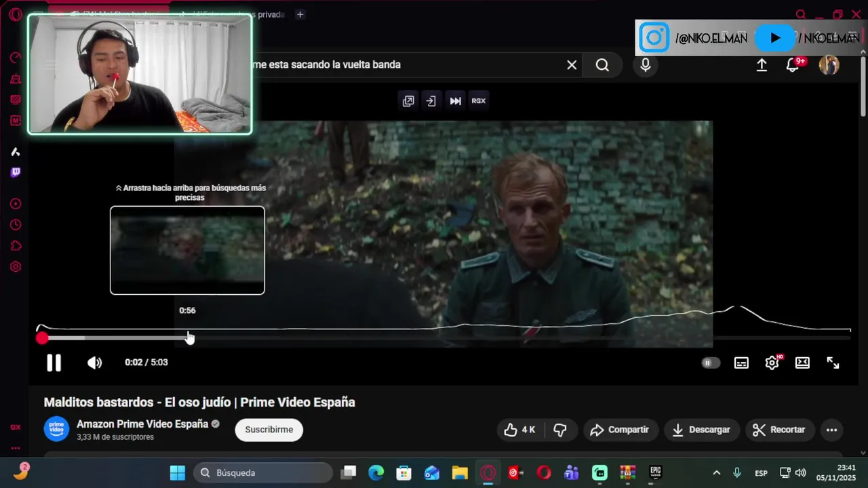Viewport: 868px width, 488px height.
Task: Switch to theater mode
Action: point(802,363)
